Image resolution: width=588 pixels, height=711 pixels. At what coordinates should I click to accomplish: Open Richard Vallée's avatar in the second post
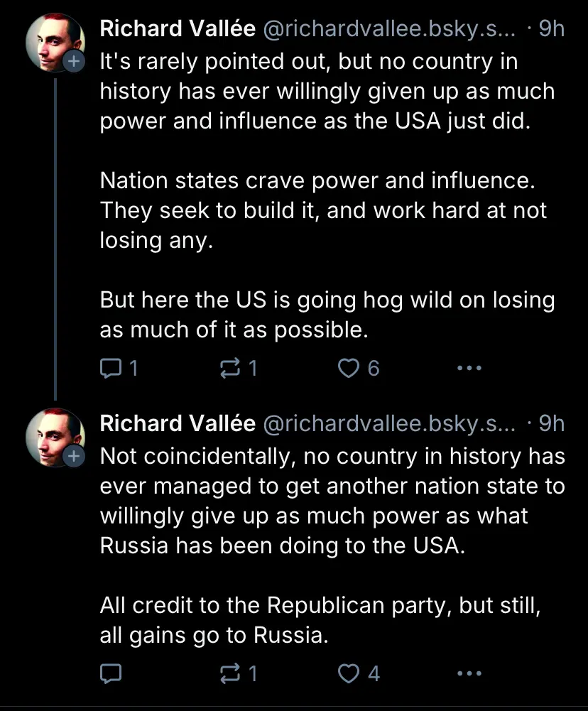[x=51, y=435]
